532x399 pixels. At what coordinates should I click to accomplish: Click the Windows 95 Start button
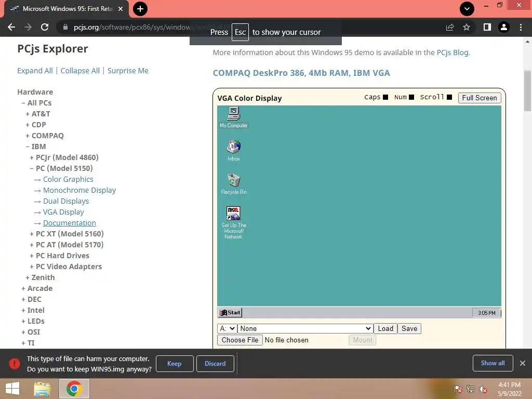click(230, 312)
